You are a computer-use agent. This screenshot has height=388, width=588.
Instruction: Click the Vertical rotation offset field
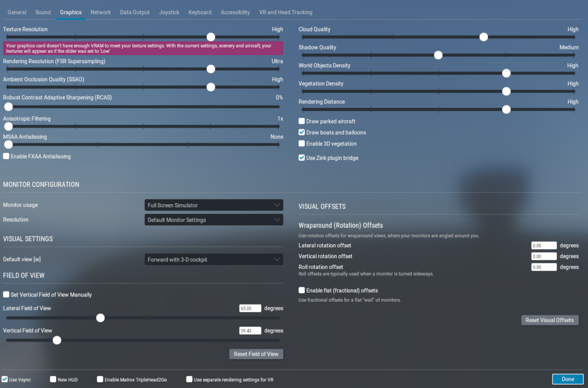544,256
